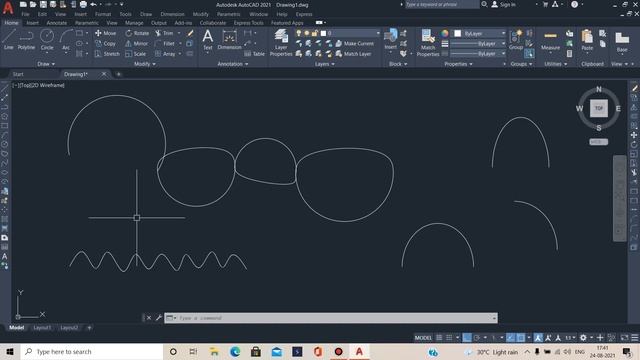This screenshot has height=360, width=640.
Task: Select the Dimension tool
Action: pyautogui.click(x=229, y=40)
